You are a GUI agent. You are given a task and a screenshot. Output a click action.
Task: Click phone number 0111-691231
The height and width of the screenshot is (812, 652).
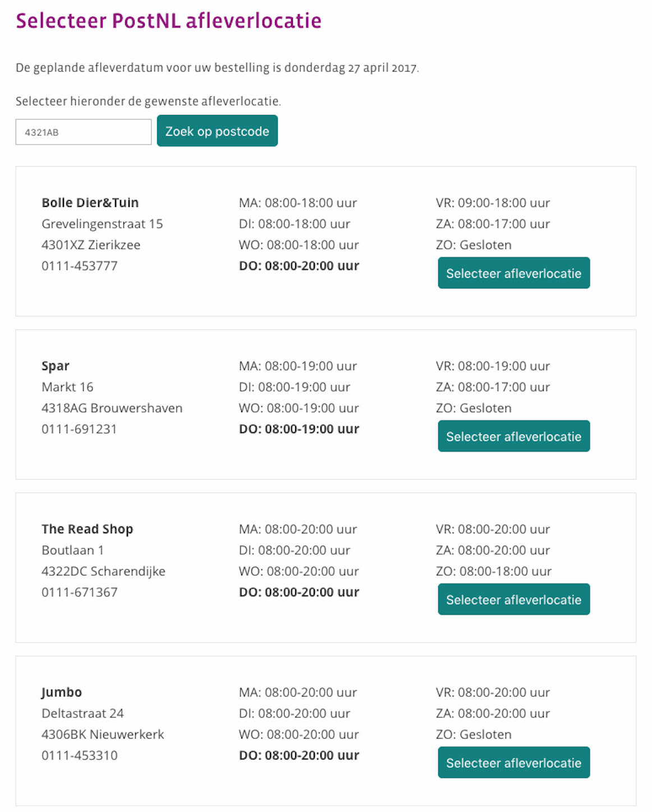(x=79, y=429)
